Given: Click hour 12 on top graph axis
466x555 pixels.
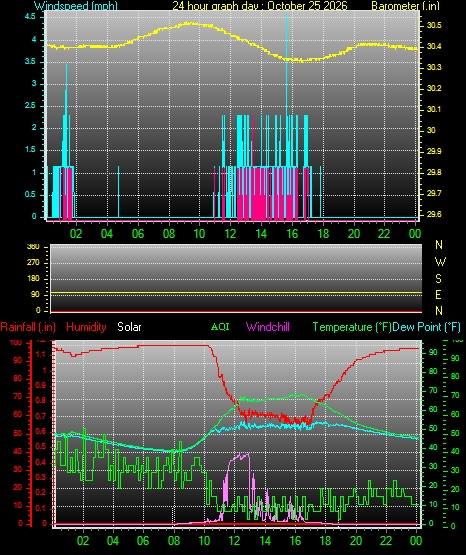Looking at the screenshot, I should [230, 233].
